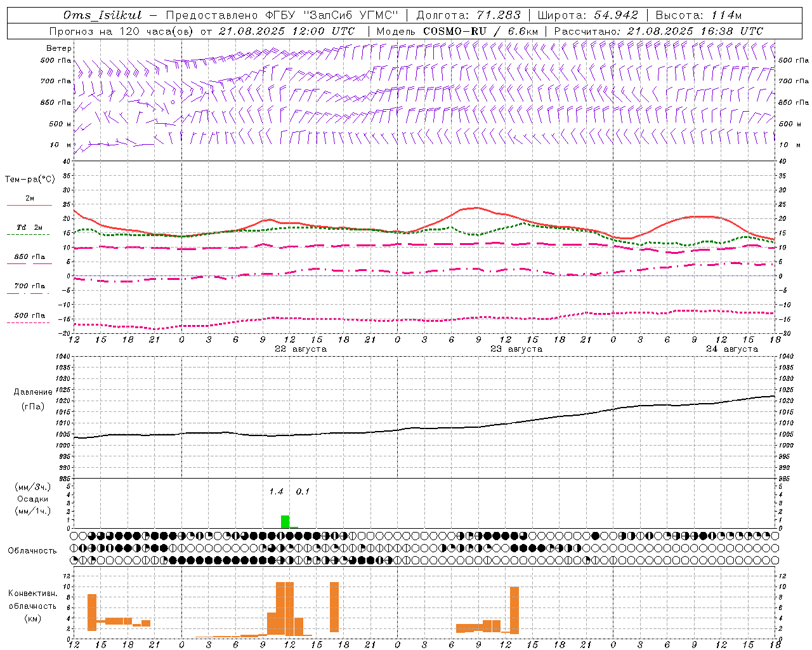Click the (гПа) unit under Давление
The width and height of the screenshot is (812, 650).
[x=33, y=407]
